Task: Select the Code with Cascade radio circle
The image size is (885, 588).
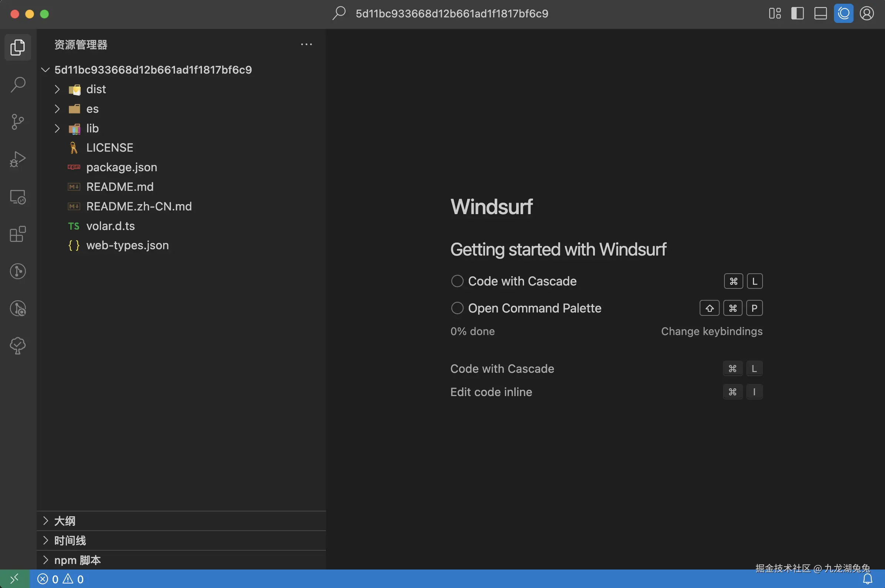Action: (457, 281)
